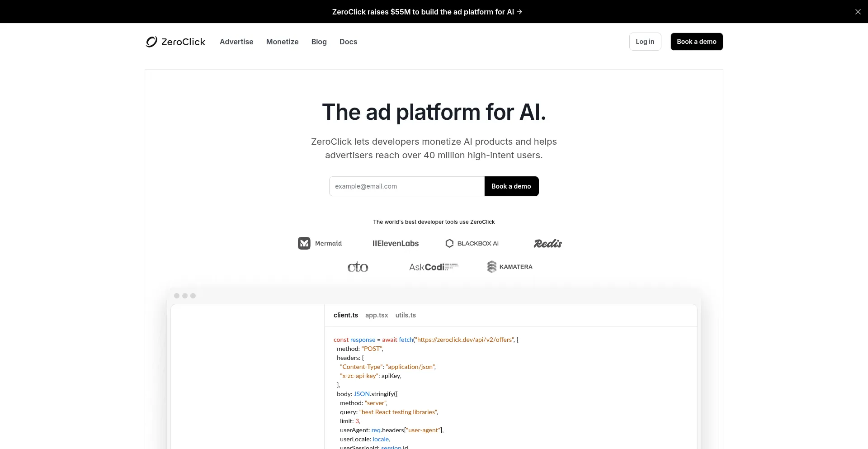The width and height of the screenshot is (868, 449).
Task: Click the Mermaid wordmark text
Action: 328,243
